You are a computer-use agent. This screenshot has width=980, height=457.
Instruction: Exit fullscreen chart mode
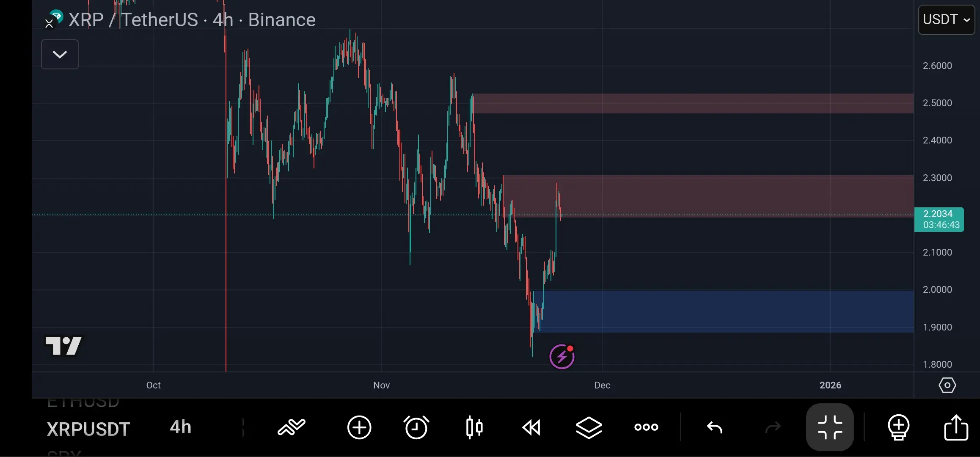830,427
